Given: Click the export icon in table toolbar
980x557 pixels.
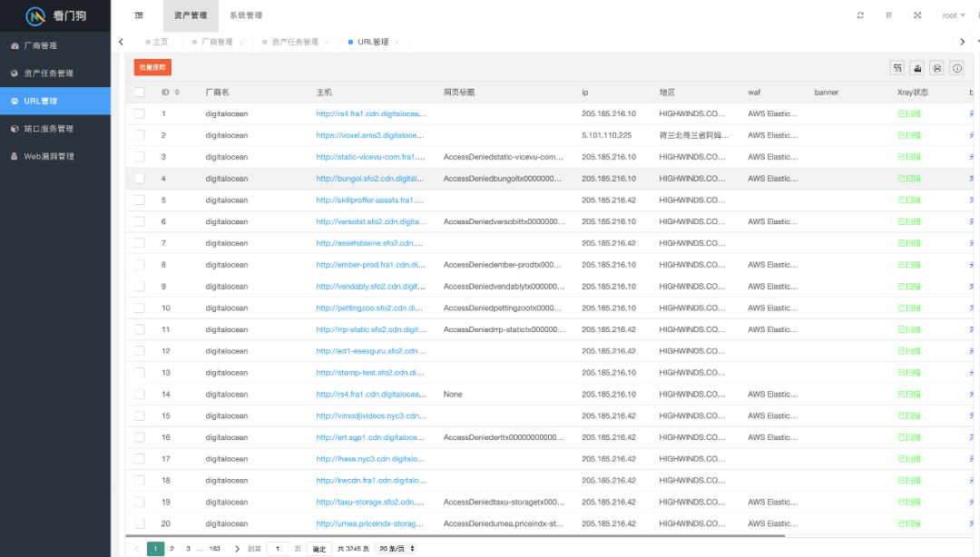Looking at the screenshot, I should coord(917,68).
